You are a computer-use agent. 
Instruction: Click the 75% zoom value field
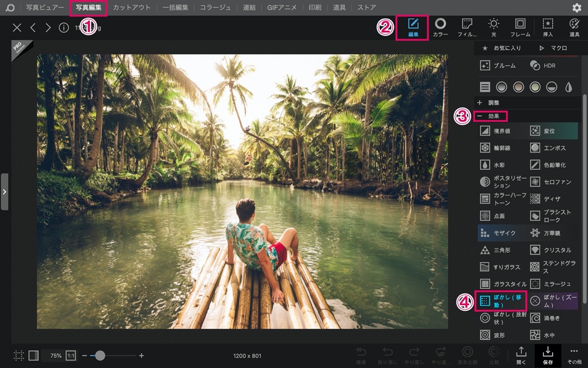56,355
